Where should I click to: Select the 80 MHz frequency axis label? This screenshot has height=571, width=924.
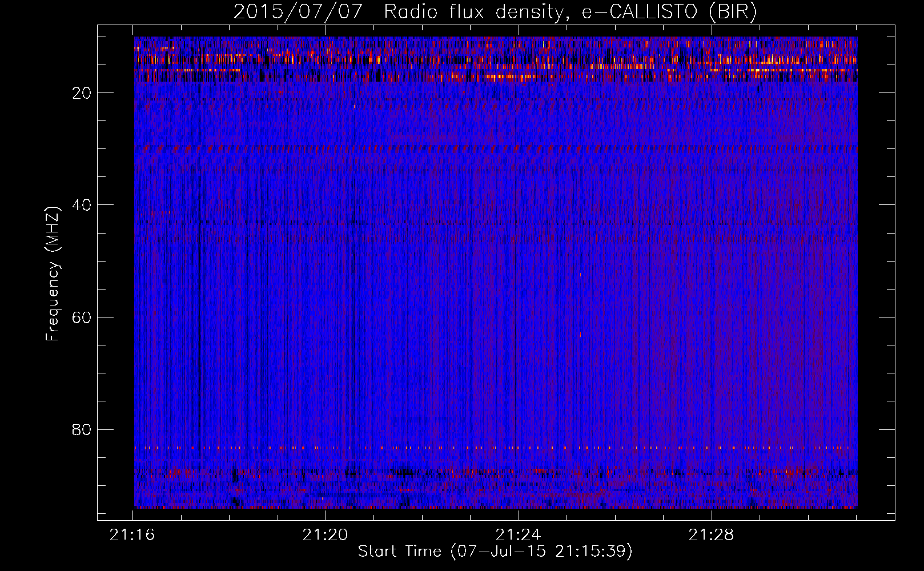click(82, 429)
